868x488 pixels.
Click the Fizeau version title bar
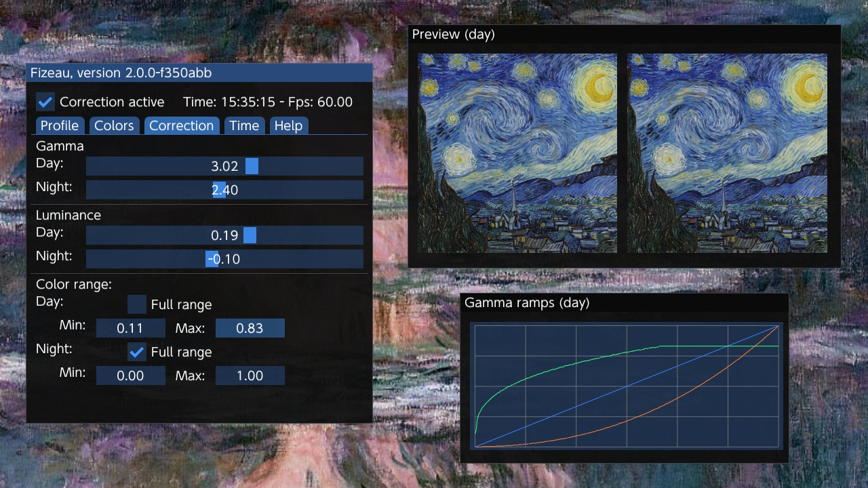coord(199,73)
